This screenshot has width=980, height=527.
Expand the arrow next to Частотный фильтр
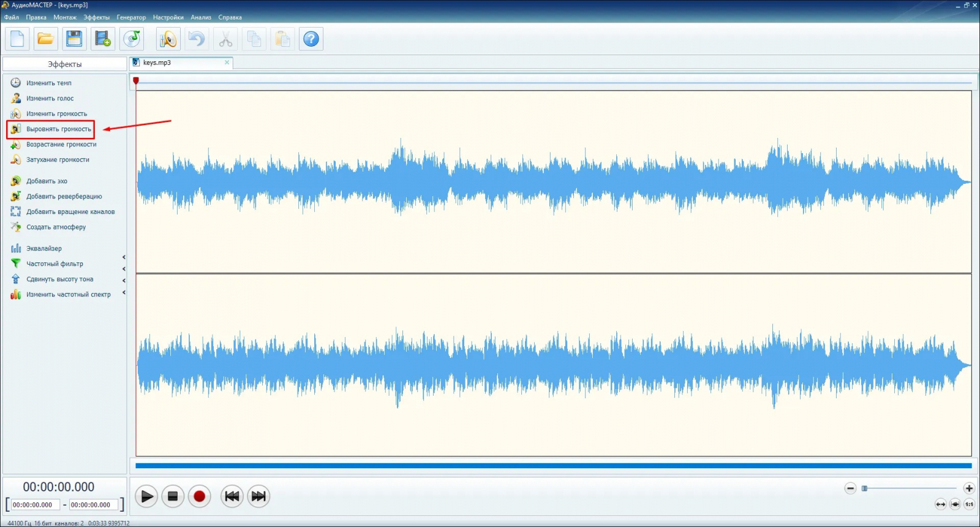click(124, 269)
